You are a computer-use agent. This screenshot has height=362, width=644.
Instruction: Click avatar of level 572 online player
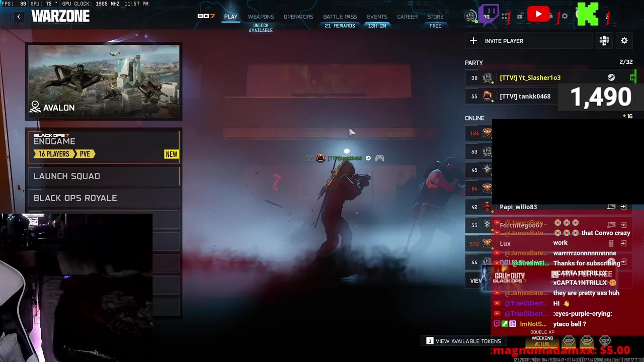[487, 243]
